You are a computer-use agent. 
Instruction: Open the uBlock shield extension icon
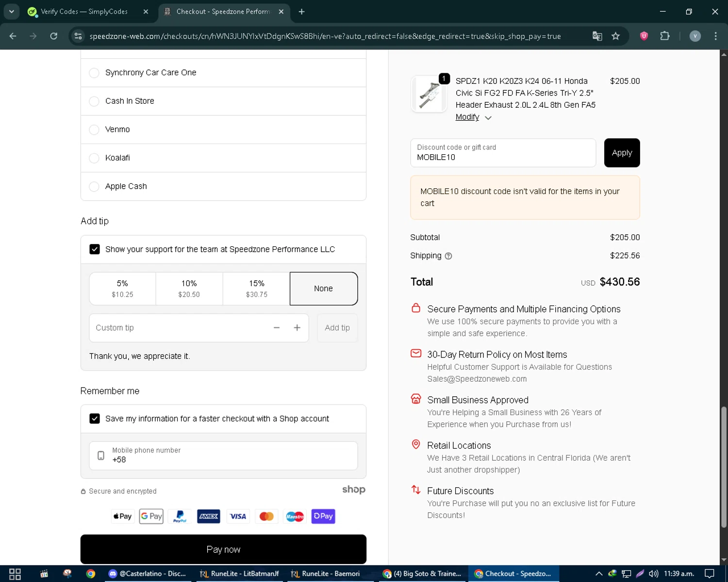coord(644,36)
